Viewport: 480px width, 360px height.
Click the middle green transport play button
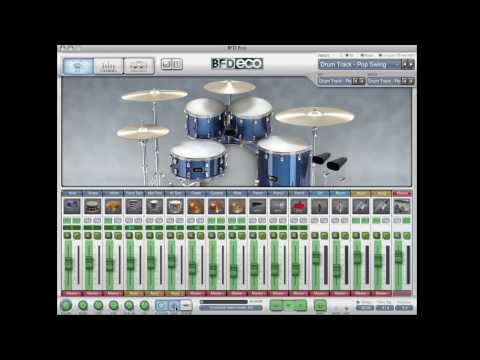289,305
